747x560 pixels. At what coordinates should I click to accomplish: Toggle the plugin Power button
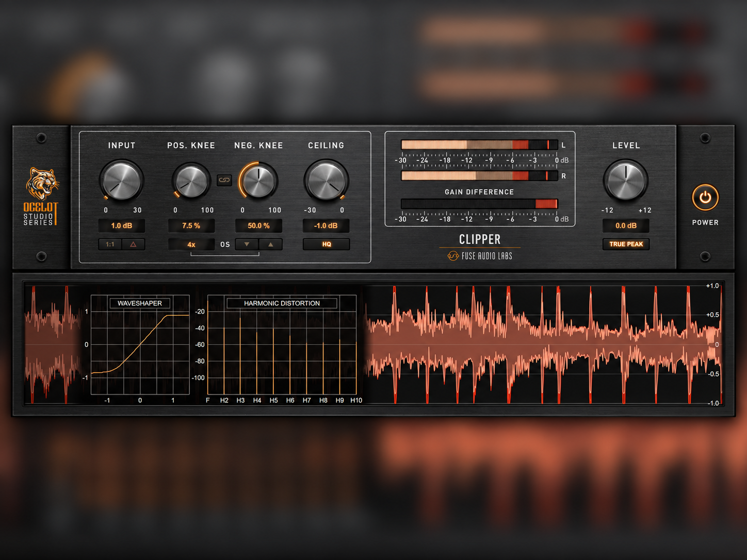click(x=705, y=197)
